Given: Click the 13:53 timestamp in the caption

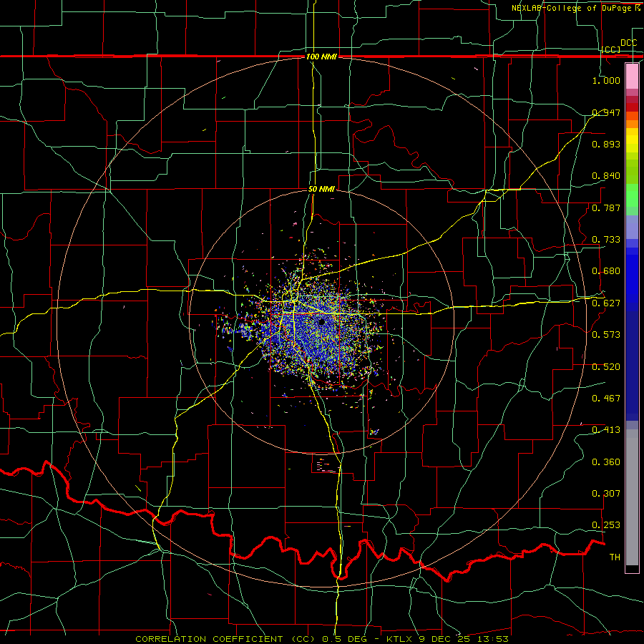Looking at the screenshot, I should 492,639.
